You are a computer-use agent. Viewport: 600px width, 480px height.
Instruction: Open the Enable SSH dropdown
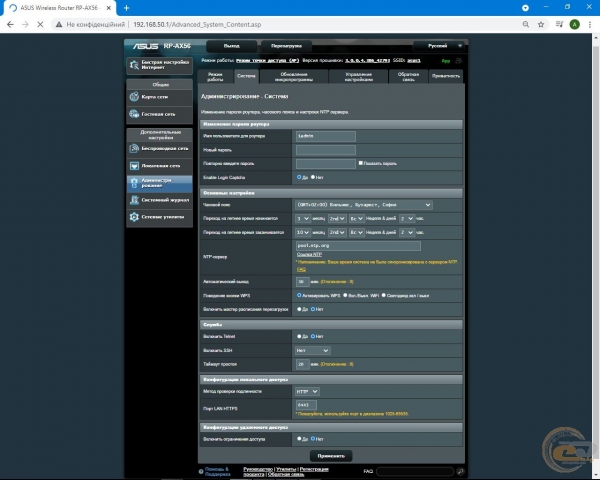313,350
